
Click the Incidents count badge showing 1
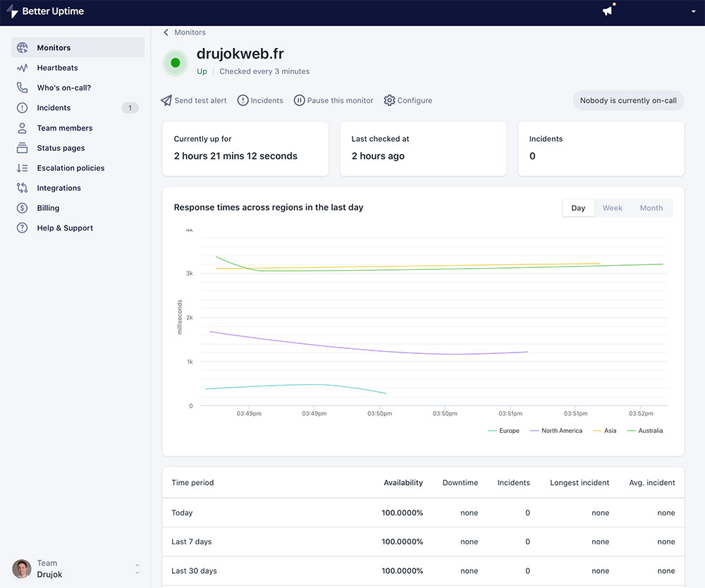[130, 108]
